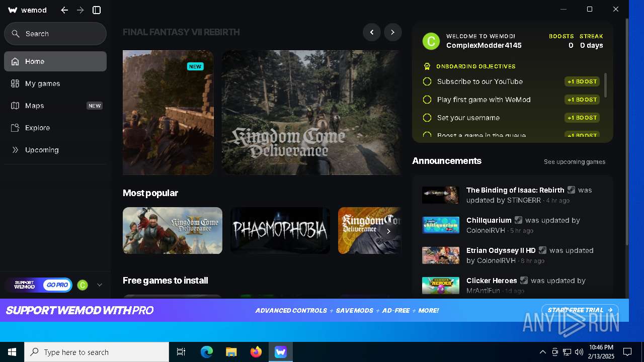Viewport: 644px width, 362px height.
Task: Click the Maps book icon
Action: point(15,106)
